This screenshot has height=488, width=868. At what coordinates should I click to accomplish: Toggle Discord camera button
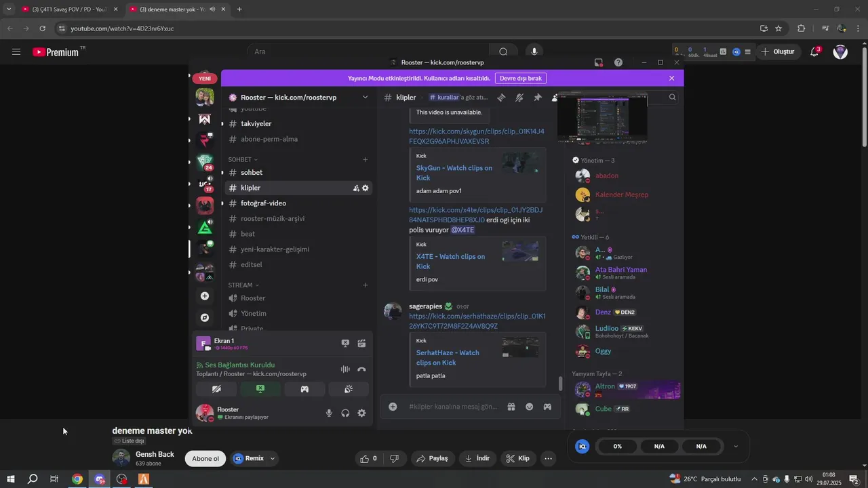[216, 389]
